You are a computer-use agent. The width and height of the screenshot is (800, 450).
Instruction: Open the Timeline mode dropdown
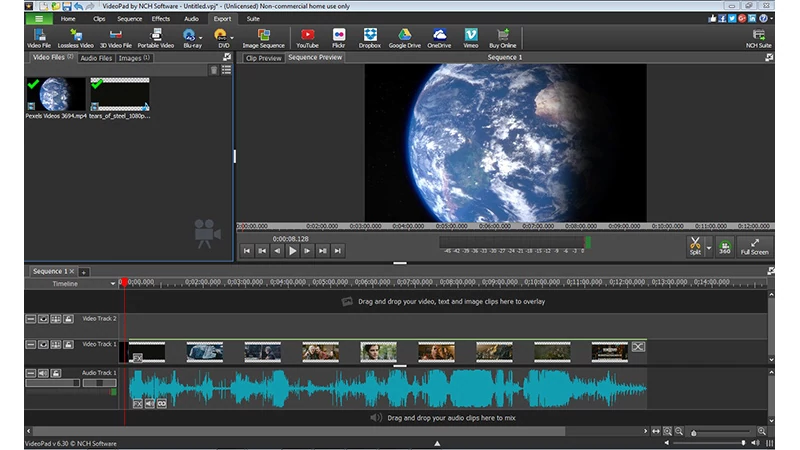pyautogui.click(x=112, y=284)
